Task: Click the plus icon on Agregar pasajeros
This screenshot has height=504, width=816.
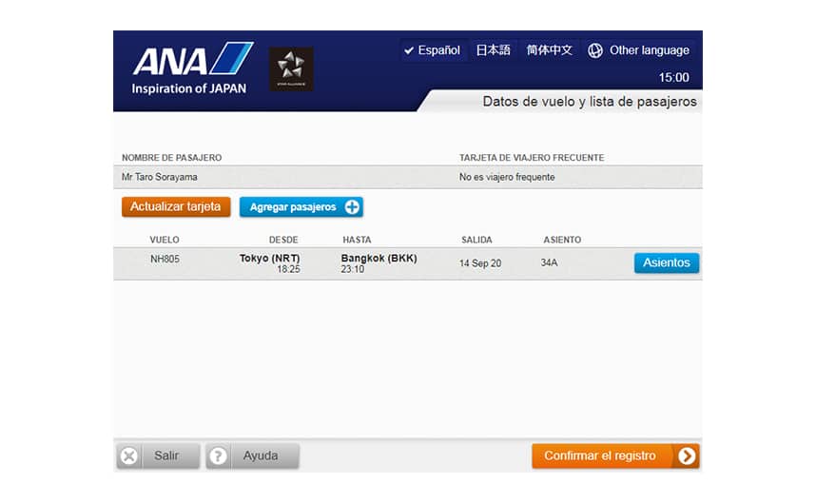Action: [x=352, y=207]
